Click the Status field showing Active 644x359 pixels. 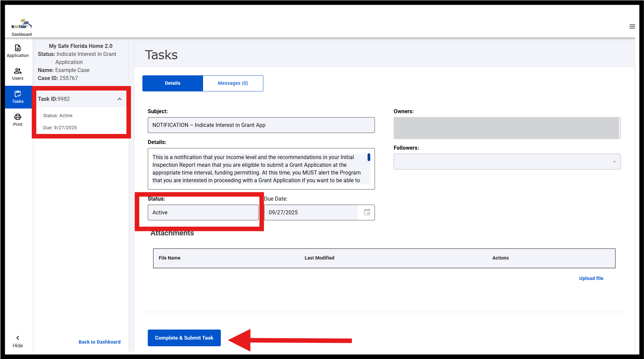[203, 213]
